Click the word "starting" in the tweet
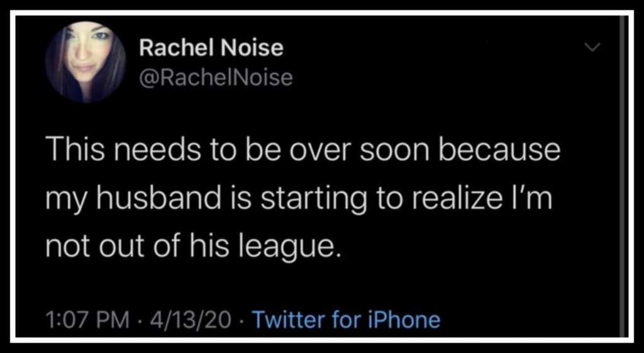The image size is (644, 353). (x=313, y=201)
